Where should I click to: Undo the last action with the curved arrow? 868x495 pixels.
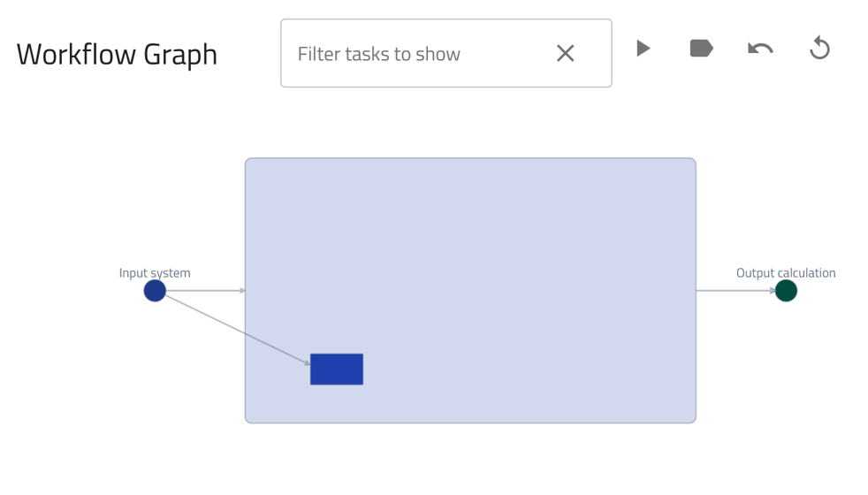(760, 49)
